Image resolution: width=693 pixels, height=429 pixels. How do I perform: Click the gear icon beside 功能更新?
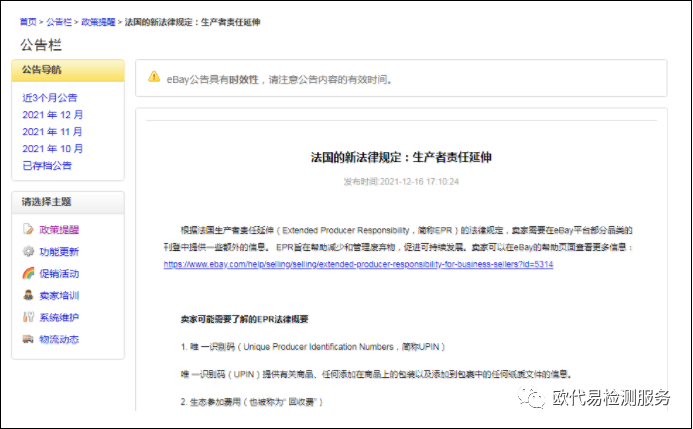[x=28, y=252]
